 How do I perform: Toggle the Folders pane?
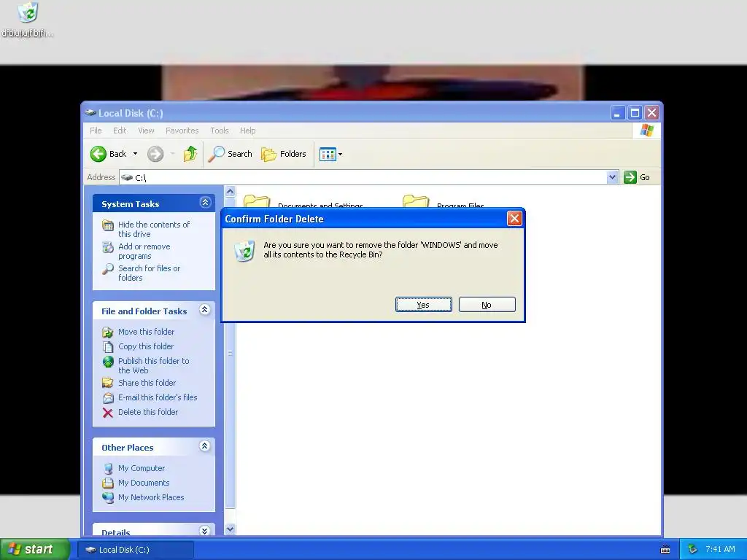284,154
